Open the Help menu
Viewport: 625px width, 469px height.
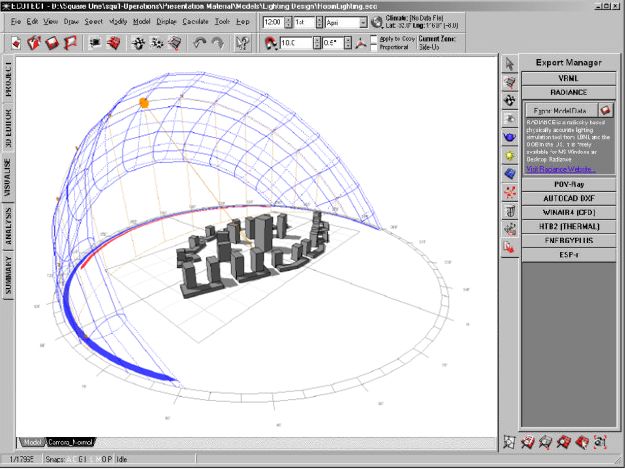click(242, 22)
